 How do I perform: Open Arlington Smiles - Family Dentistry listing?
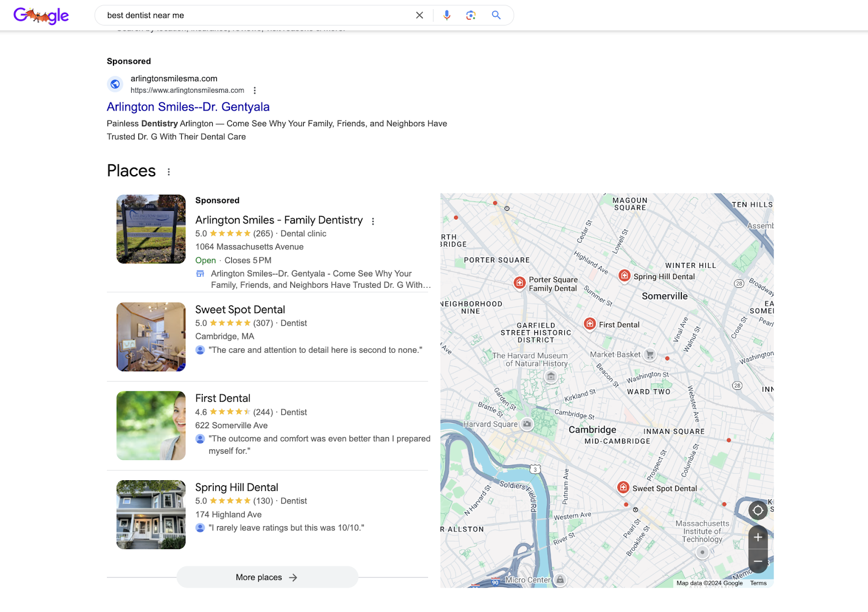[x=279, y=220]
